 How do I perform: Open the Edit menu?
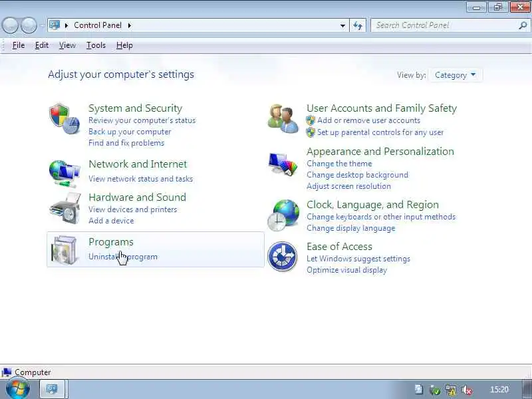coord(42,45)
